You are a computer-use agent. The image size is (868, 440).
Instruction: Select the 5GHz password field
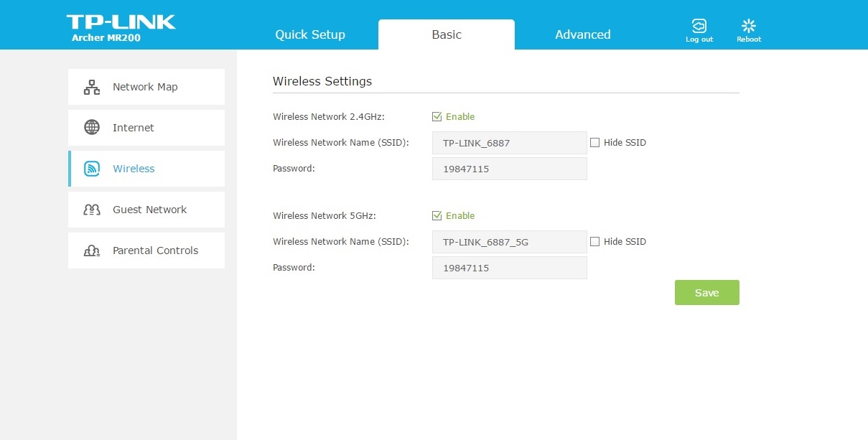click(509, 268)
